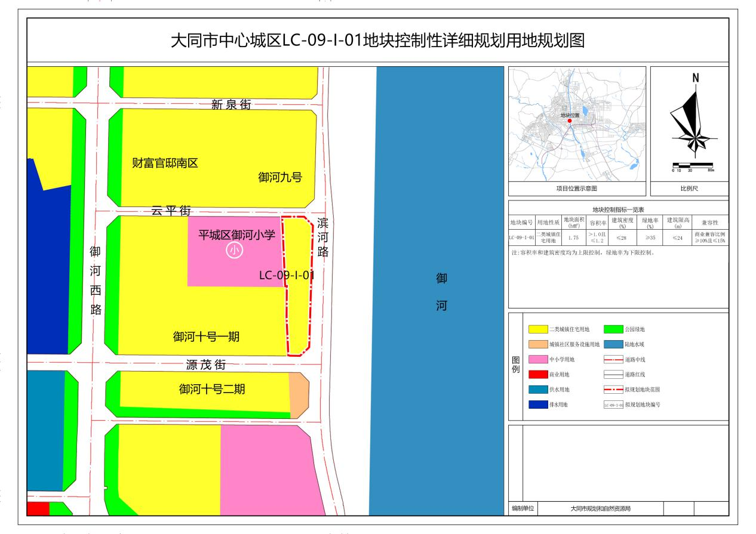
Task: Select the 拟规划地块编号 legend box
Action: point(613,405)
